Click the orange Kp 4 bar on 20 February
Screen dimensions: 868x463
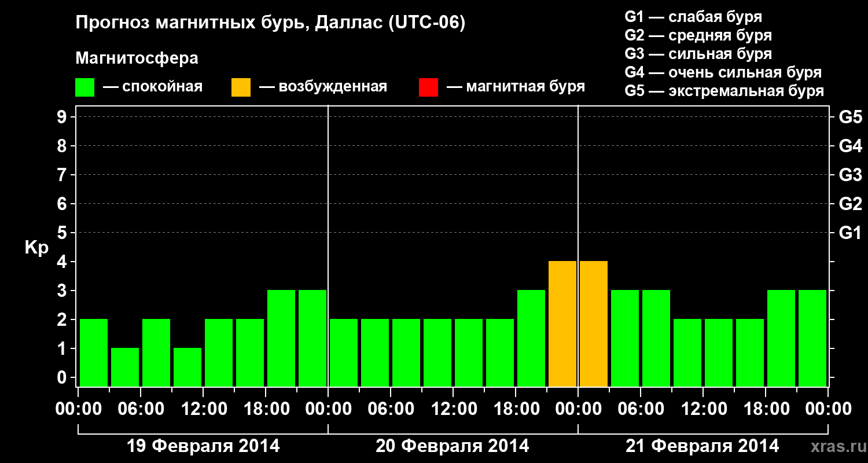pos(562,324)
